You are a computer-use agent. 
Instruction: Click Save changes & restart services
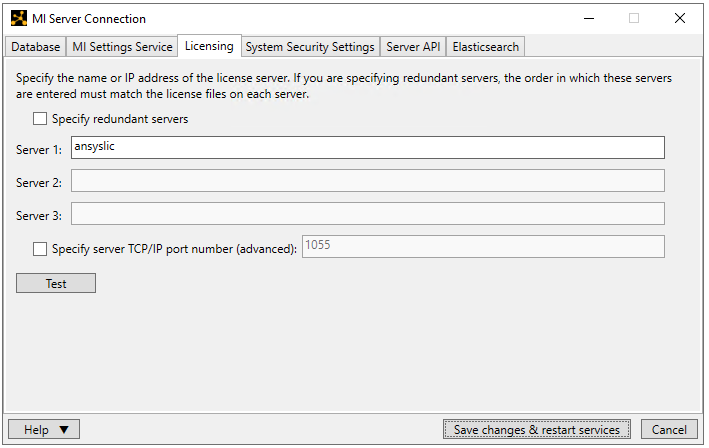pos(536,430)
